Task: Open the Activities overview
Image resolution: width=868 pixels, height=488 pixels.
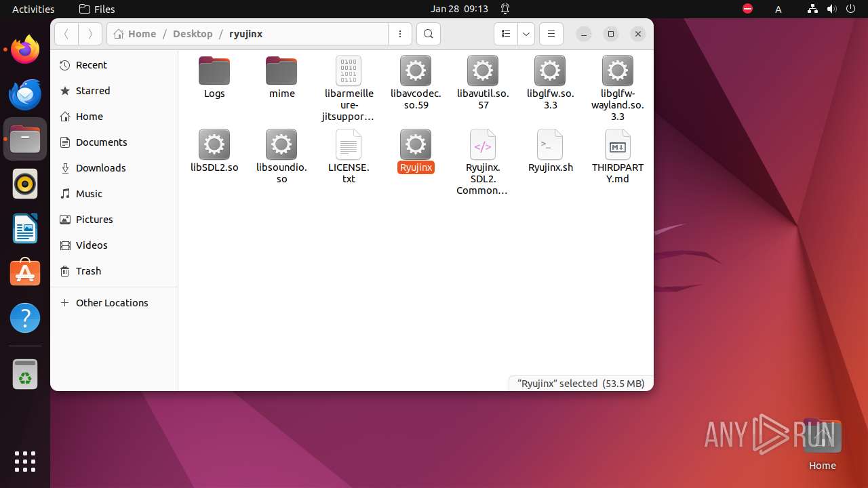Action: (33, 9)
